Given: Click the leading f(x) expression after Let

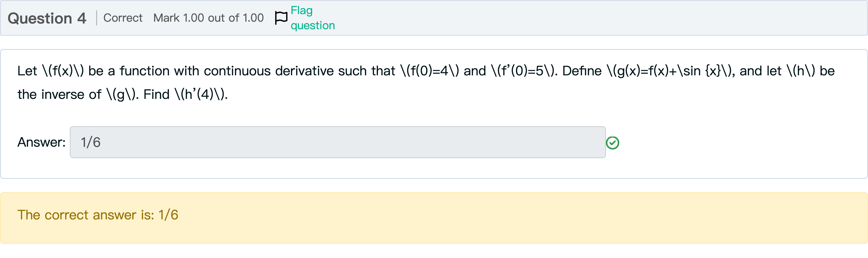Looking at the screenshot, I should 63,71.
